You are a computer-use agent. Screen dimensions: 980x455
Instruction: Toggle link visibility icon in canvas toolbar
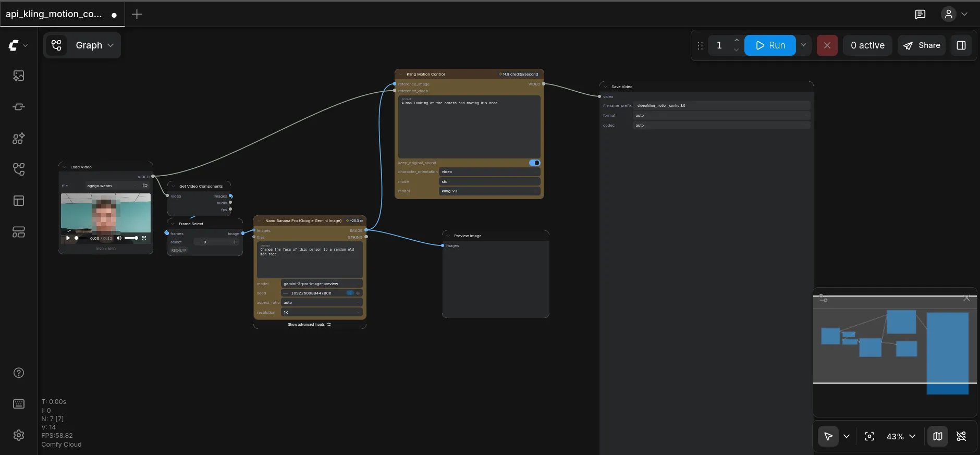pyautogui.click(x=962, y=436)
